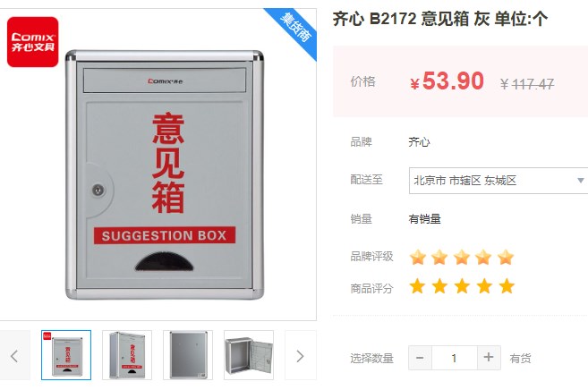This screenshot has height=390, width=588.
Task: Click the fifth product score star
Action: click(507, 286)
